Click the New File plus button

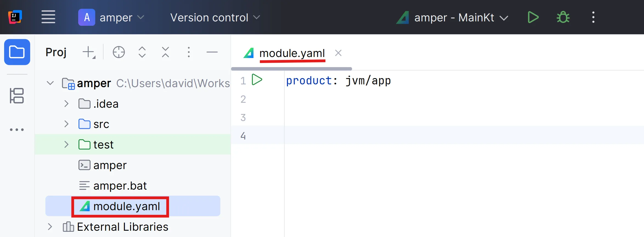tap(89, 52)
